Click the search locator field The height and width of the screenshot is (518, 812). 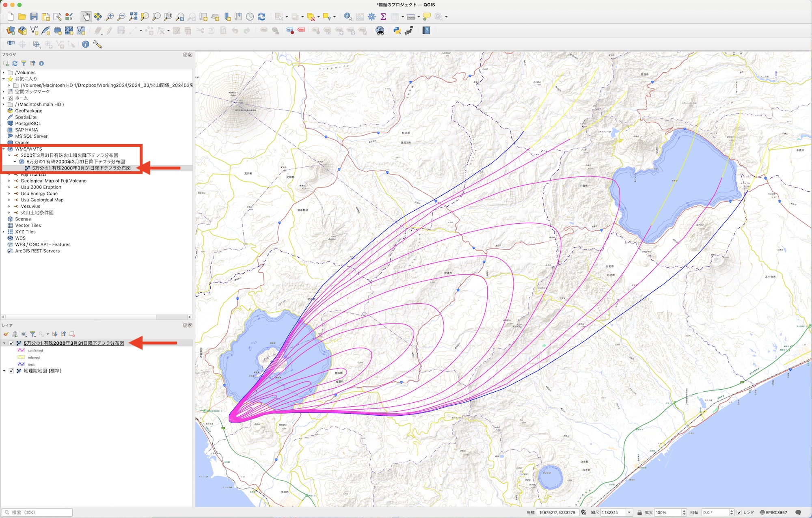(x=37, y=512)
